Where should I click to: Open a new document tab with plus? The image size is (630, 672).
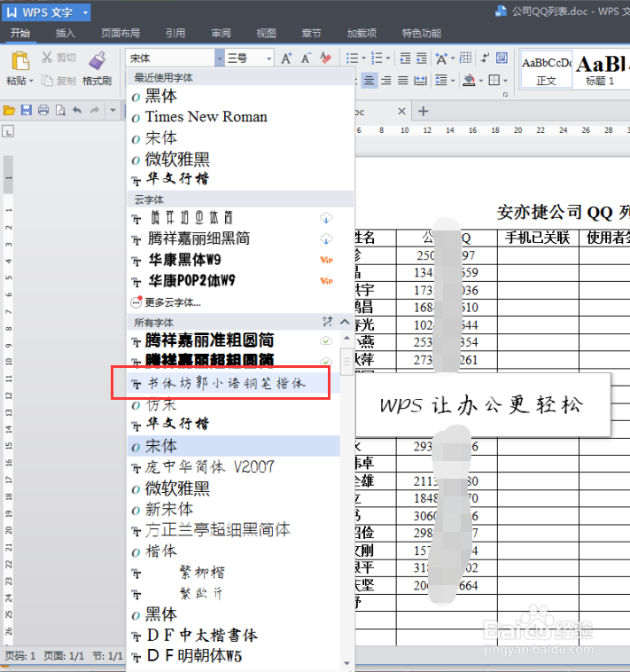tap(424, 112)
